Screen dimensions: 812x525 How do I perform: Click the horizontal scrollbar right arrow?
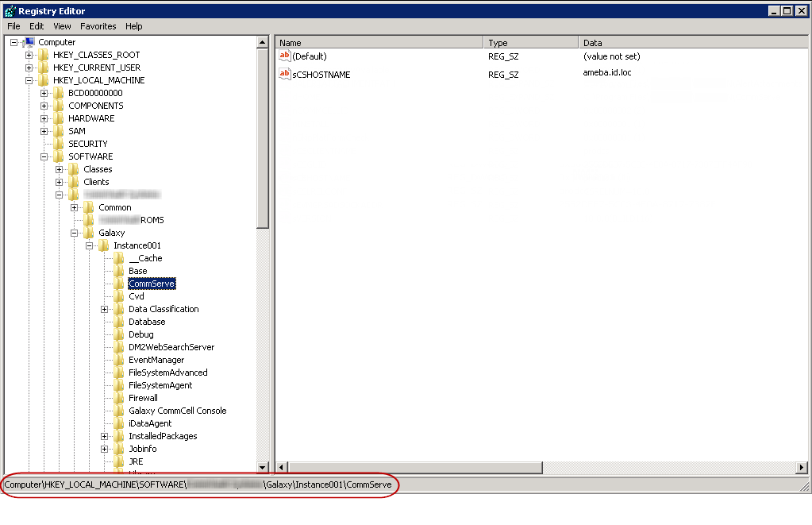tap(802, 468)
